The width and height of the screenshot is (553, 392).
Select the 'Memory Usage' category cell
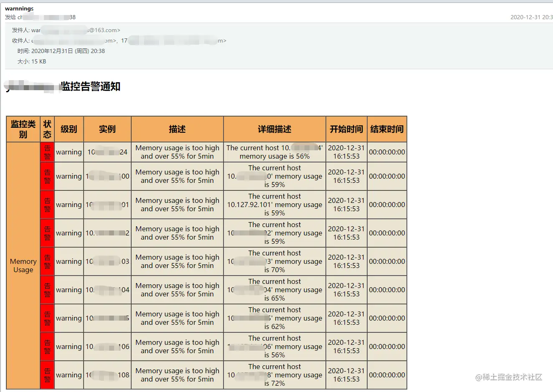pyautogui.click(x=23, y=266)
